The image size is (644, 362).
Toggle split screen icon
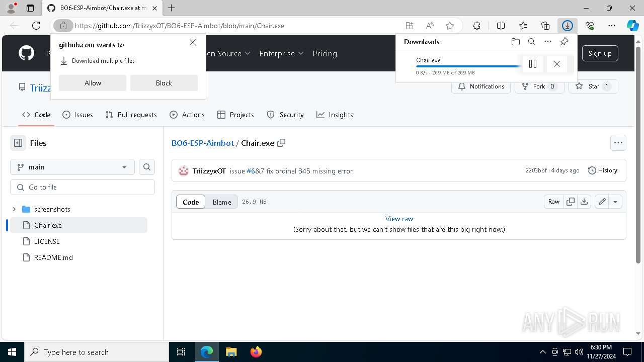[501, 26]
